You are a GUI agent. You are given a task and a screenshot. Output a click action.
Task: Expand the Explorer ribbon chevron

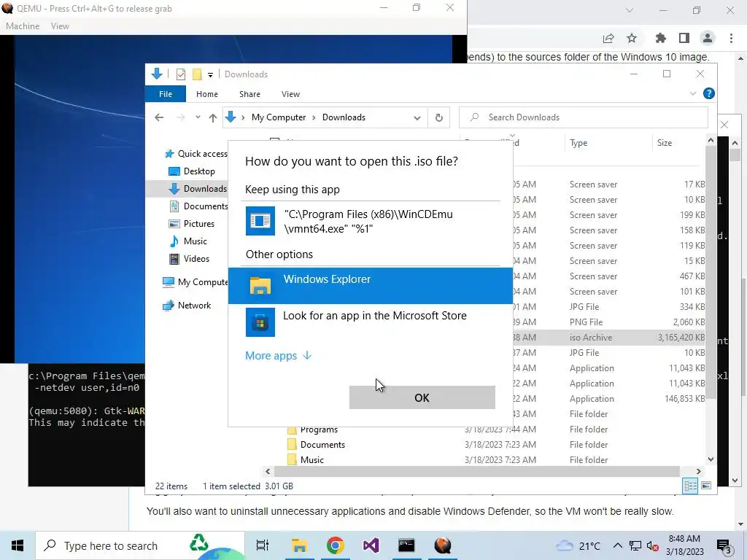click(x=693, y=94)
